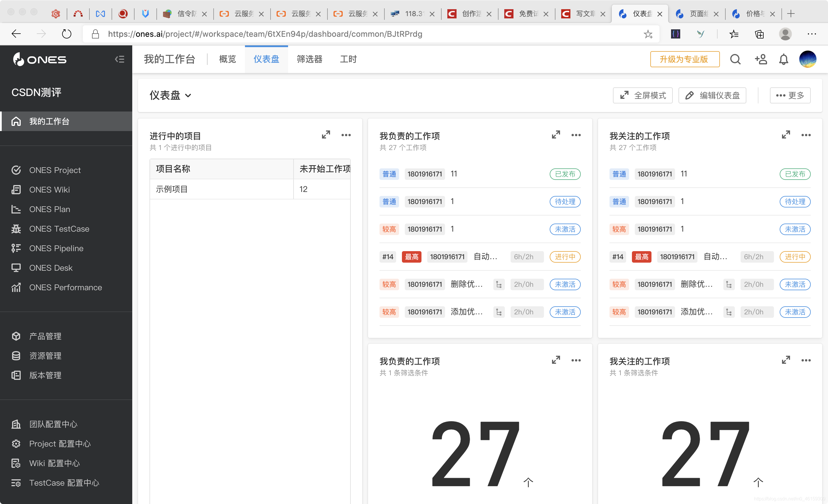Click the 升级为专业版 button
Image resolution: width=828 pixels, height=504 pixels.
pos(685,59)
